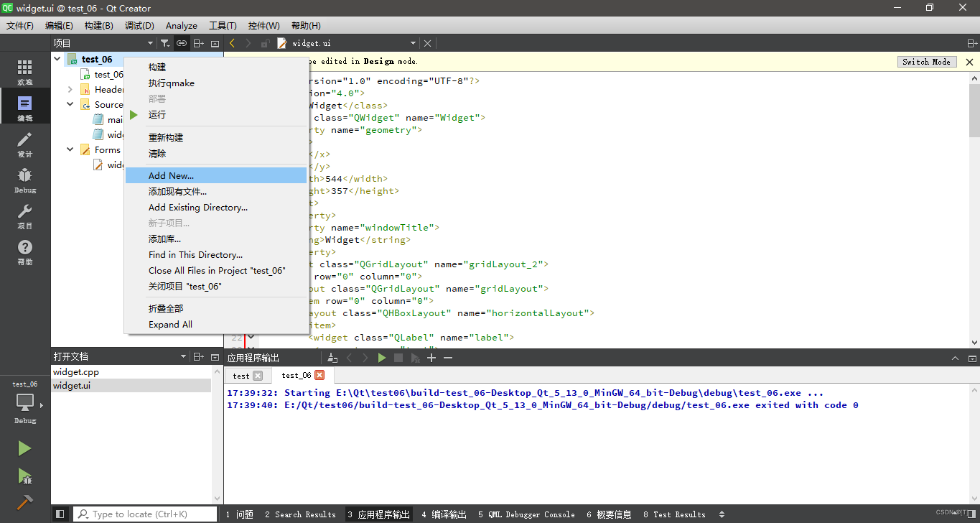Zoom out application output with minus
980x523 pixels.
pos(448,357)
